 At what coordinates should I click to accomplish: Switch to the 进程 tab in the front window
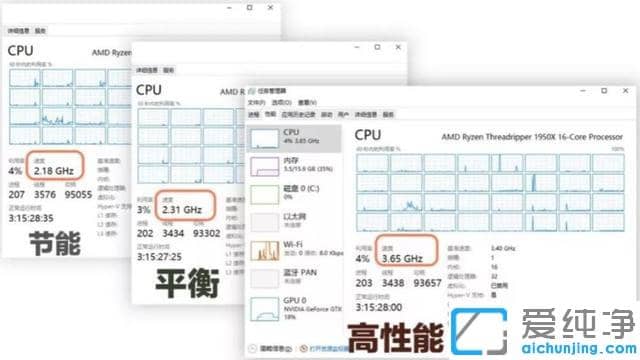[x=254, y=115]
